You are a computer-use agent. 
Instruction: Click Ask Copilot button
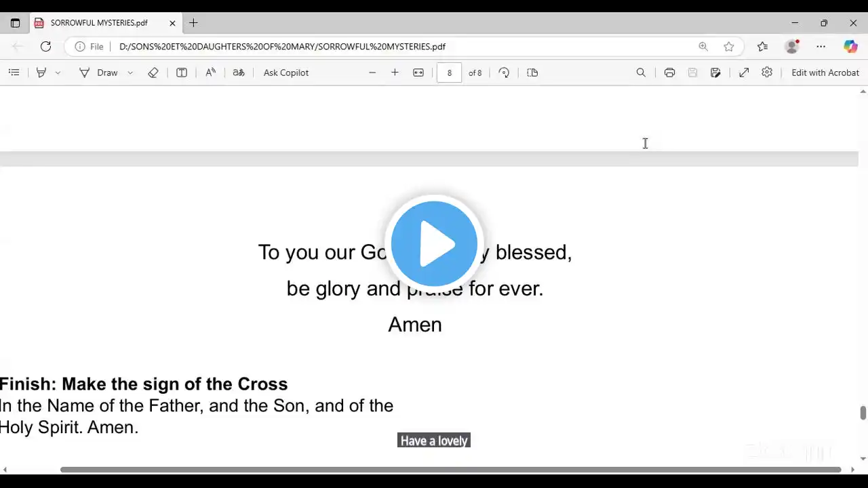286,73
